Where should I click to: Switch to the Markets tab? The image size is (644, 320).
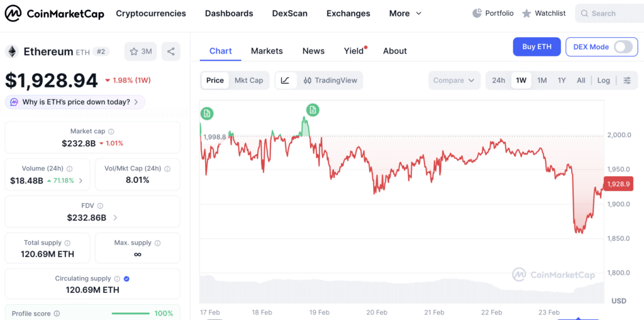(x=267, y=51)
